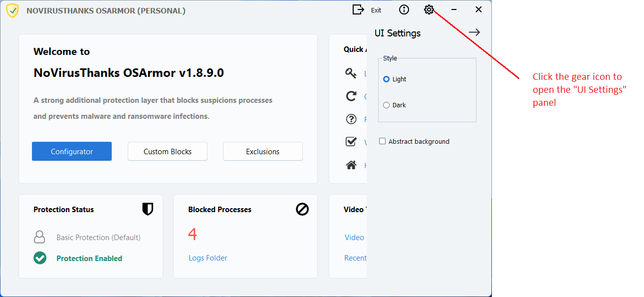Collapse UI Settings panel with arrow

pos(474,32)
